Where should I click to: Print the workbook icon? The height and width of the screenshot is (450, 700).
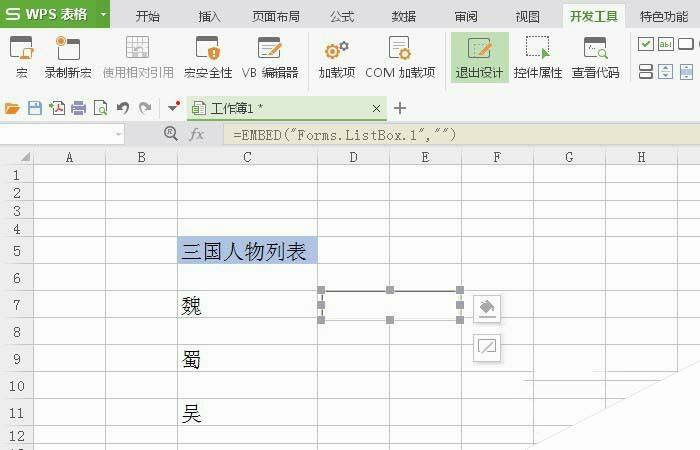pyautogui.click(x=79, y=108)
